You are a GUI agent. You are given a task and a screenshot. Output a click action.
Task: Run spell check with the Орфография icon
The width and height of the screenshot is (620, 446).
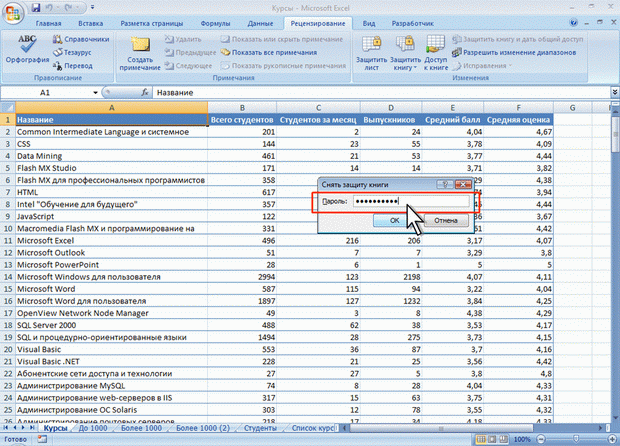point(27,49)
